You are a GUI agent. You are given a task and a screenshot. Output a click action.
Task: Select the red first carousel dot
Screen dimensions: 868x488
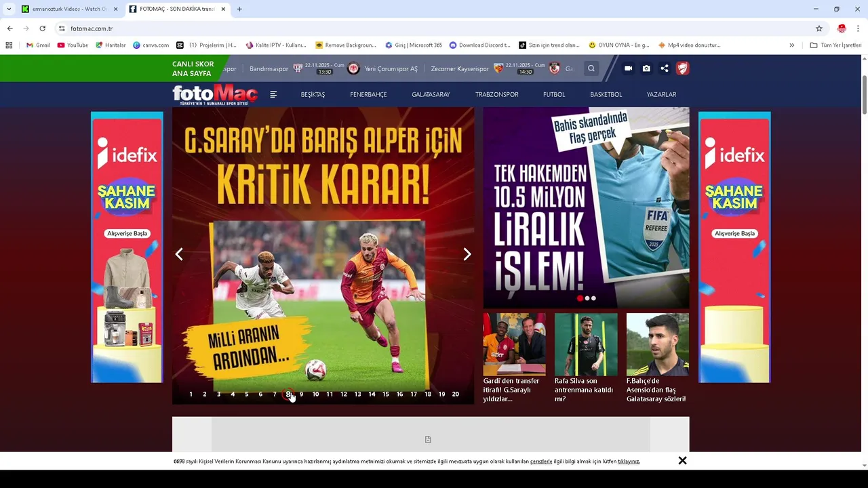coord(580,298)
